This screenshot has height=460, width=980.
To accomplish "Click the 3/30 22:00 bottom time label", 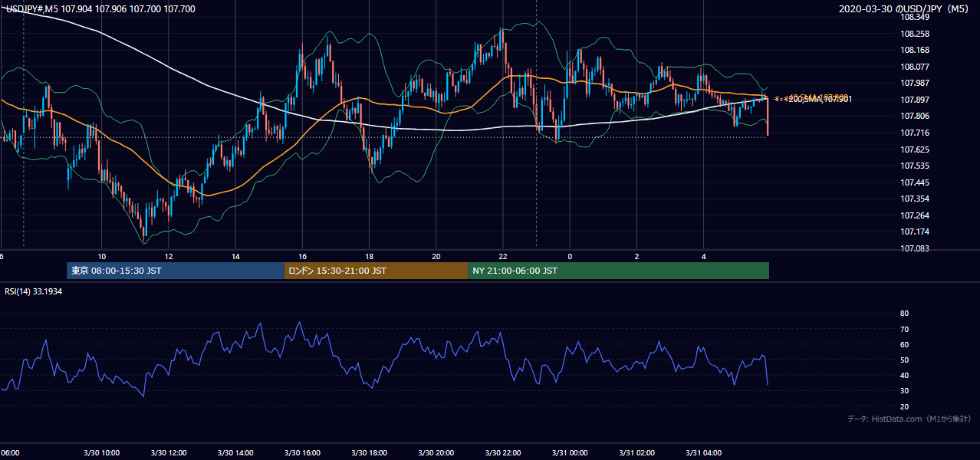I will (503, 452).
